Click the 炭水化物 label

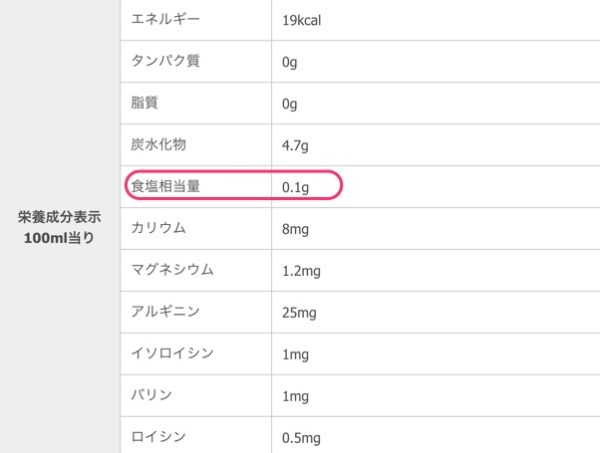click(x=158, y=144)
